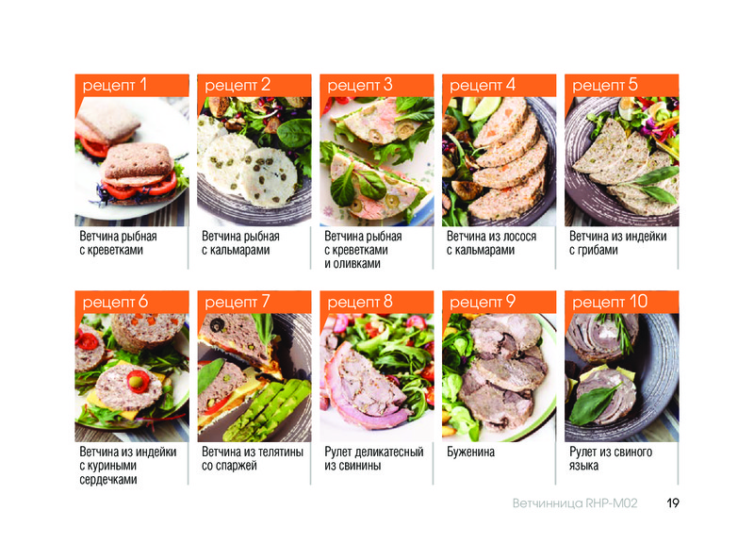Open the рецепт 1 shrimp sandwich photo
754x560 pixels.
point(132,161)
